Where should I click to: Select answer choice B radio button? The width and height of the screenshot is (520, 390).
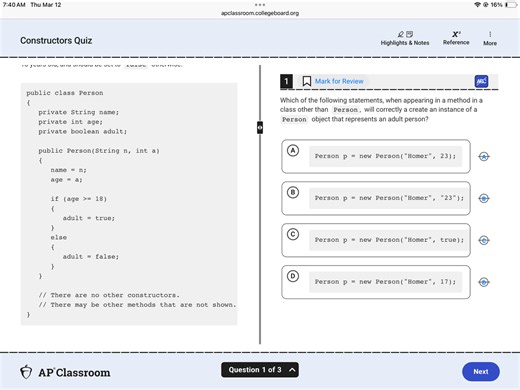coord(293,192)
